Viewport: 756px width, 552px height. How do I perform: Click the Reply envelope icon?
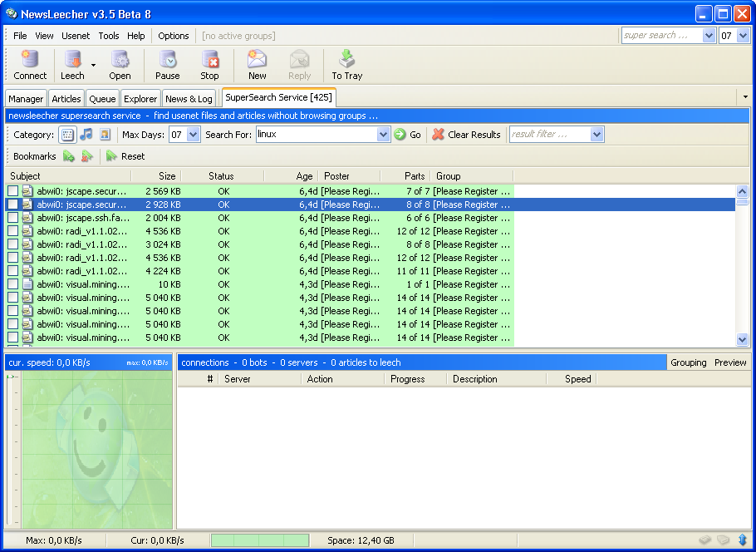coord(299,59)
